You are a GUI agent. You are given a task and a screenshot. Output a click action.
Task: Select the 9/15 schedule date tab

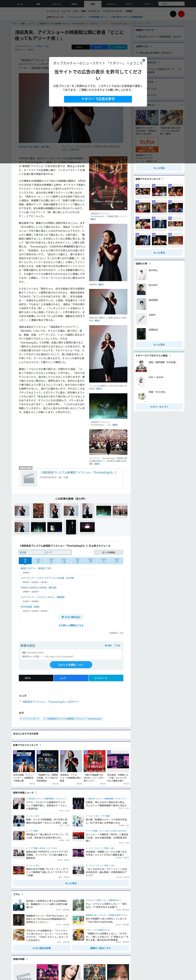click(117, 560)
